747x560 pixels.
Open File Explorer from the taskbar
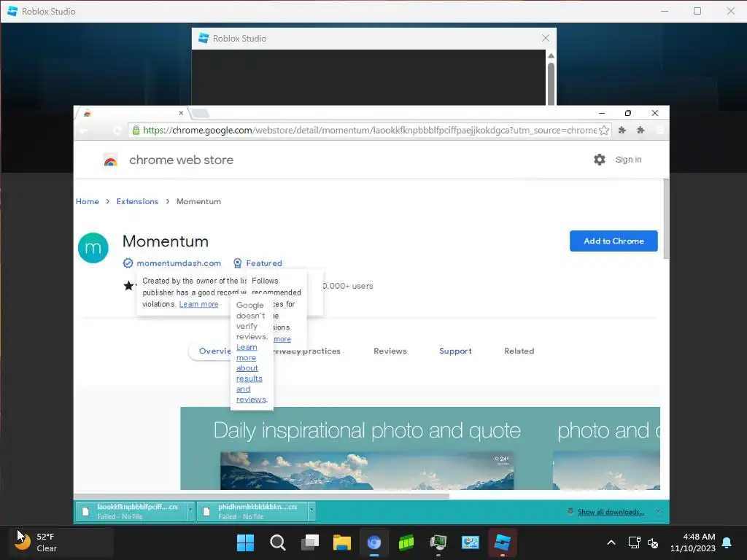pos(342,542)
